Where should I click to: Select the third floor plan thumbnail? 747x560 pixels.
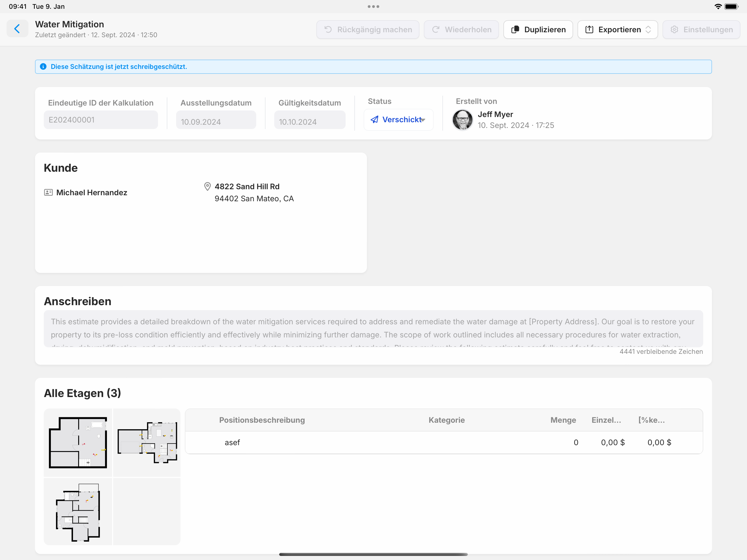78,511
